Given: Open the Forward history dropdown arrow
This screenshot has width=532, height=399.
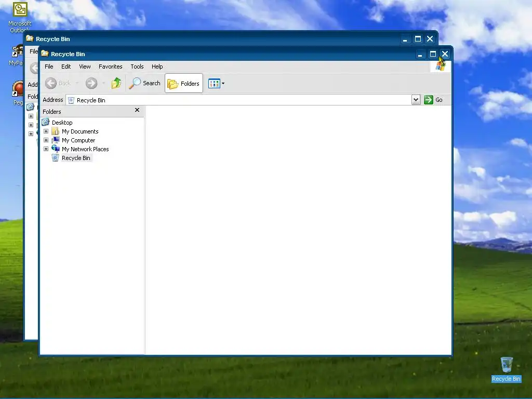Looking at the screenshot, I should [x=103, y=83].
